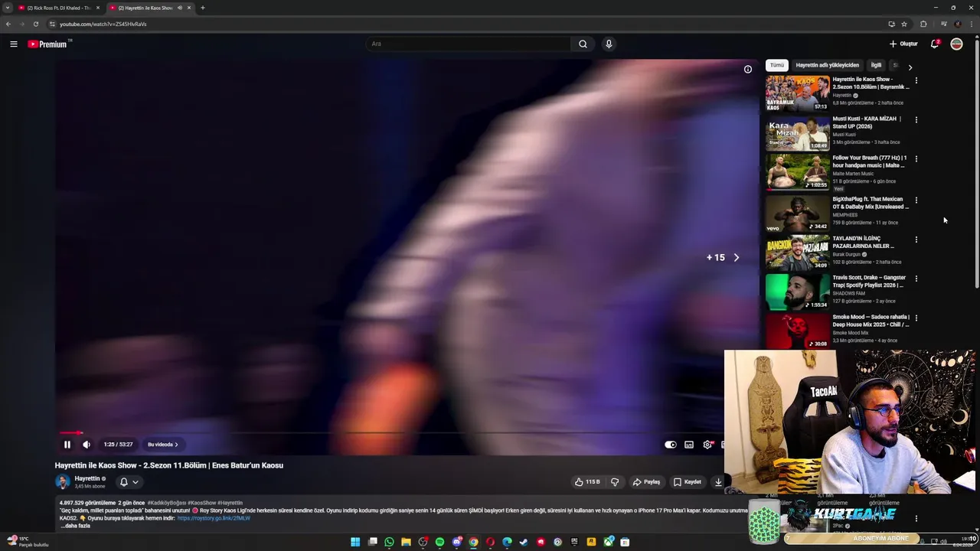Open the 'Bu videoda' chapters chevron

[162, 445]
